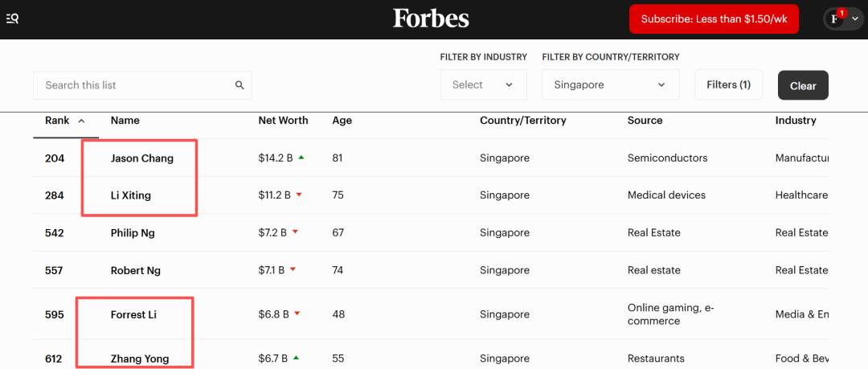Click the Rank sort arrow
868x369 pixels.
click(81, 121)
